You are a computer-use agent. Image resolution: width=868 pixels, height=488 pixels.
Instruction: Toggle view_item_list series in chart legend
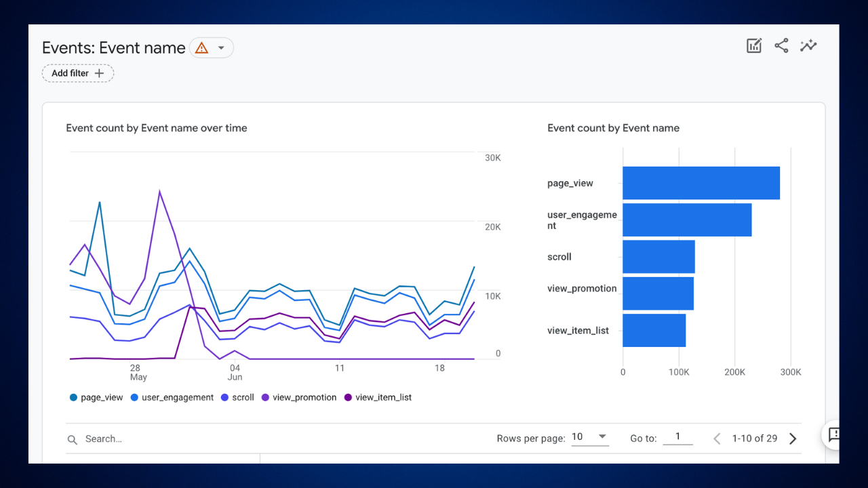pos(378,398)
